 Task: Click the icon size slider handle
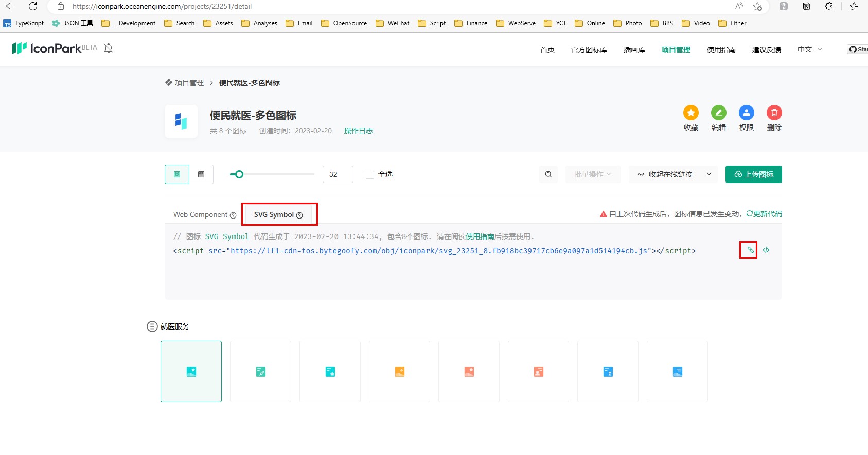[x=239, y=174]
